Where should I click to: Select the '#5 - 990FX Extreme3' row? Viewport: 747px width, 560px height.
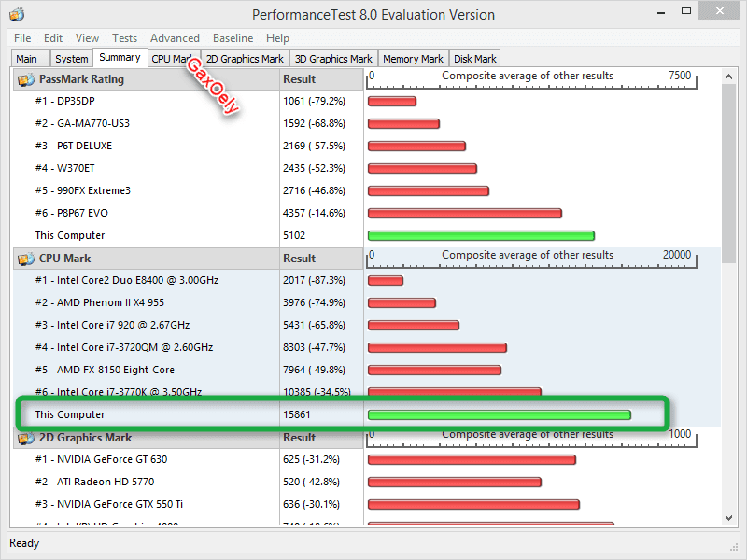click(367, 190)
